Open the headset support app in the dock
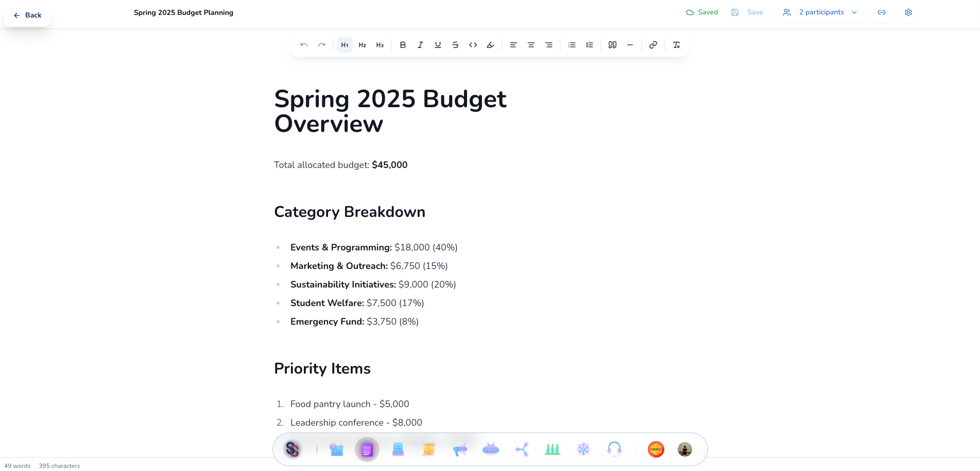Image resolution: width=980 pixels, height=471 pixels. click(614, 449)
